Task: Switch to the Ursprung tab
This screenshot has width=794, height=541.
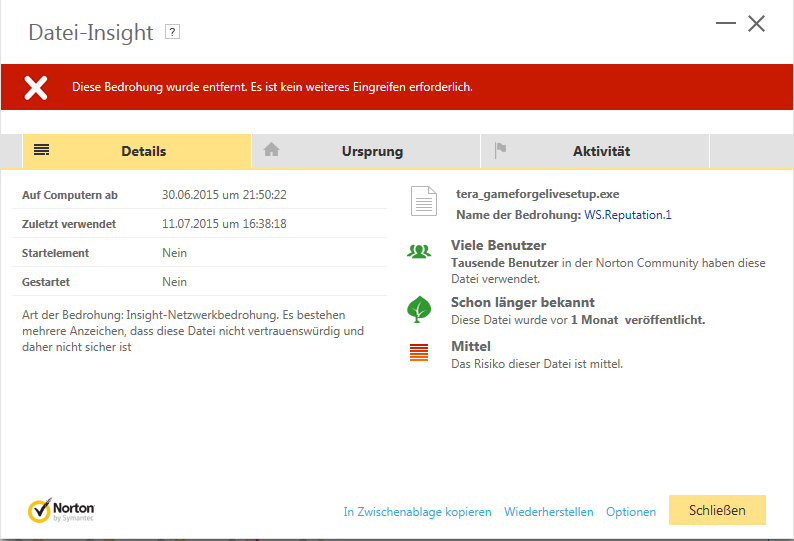Action: (366, 151)
